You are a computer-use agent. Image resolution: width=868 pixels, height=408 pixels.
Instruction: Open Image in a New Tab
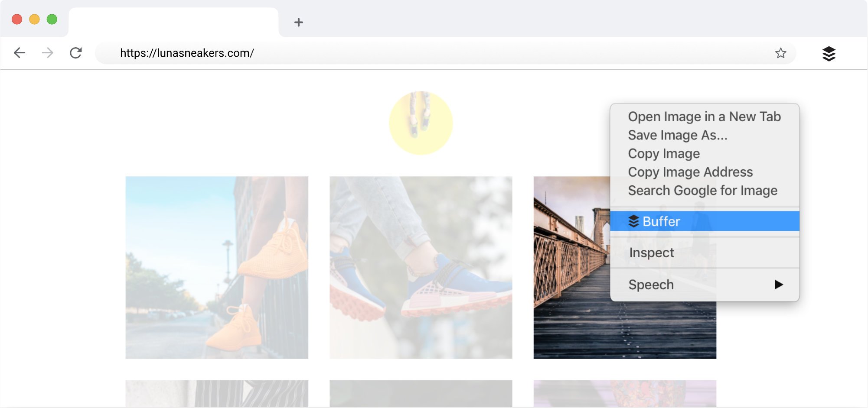click(704, 117)
